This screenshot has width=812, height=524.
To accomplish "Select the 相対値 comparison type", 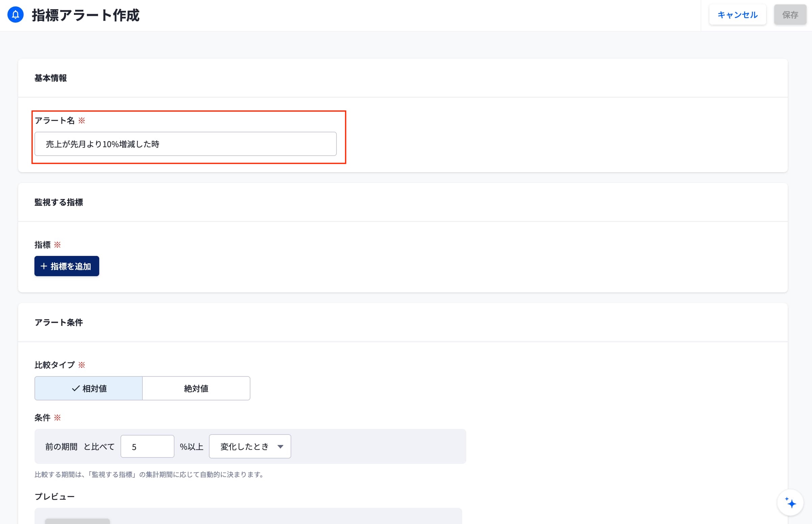I will pos(88,388).
